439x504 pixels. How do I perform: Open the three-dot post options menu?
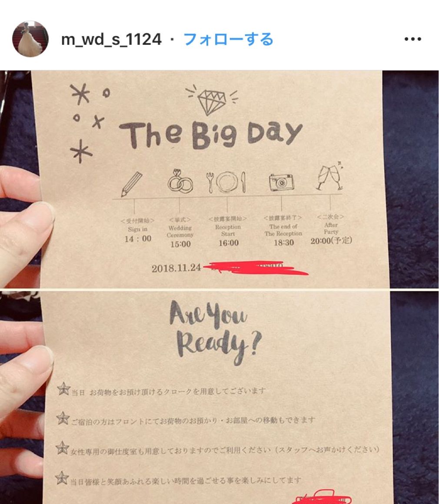(412, 39)
